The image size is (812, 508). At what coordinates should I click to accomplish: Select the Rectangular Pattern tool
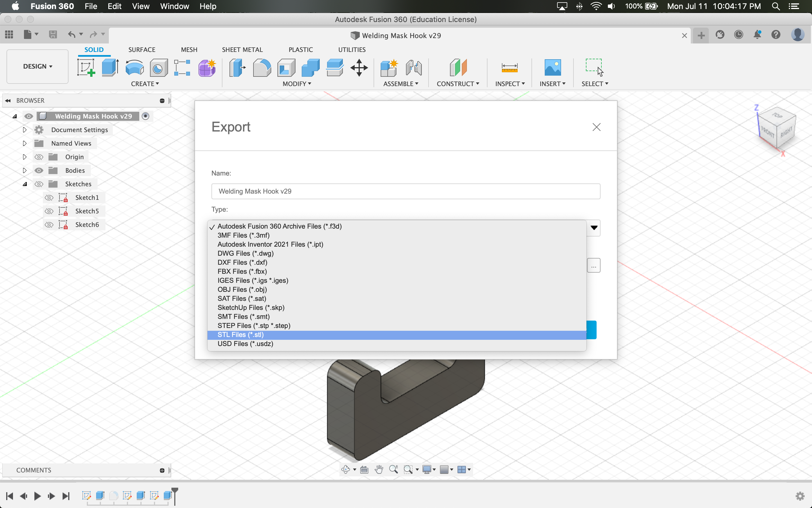[x=182, y=67]
